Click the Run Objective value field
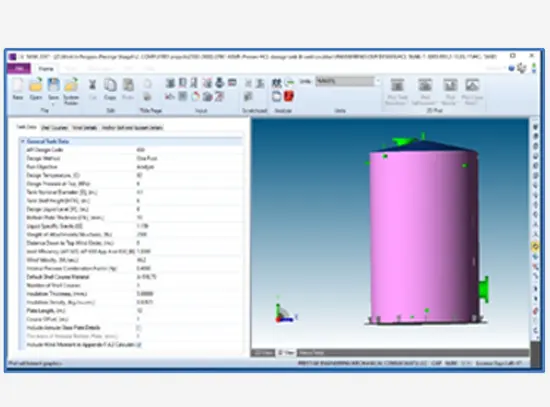Image resolution: width=550 pixels, height=407 pixels. click(189, 167)
